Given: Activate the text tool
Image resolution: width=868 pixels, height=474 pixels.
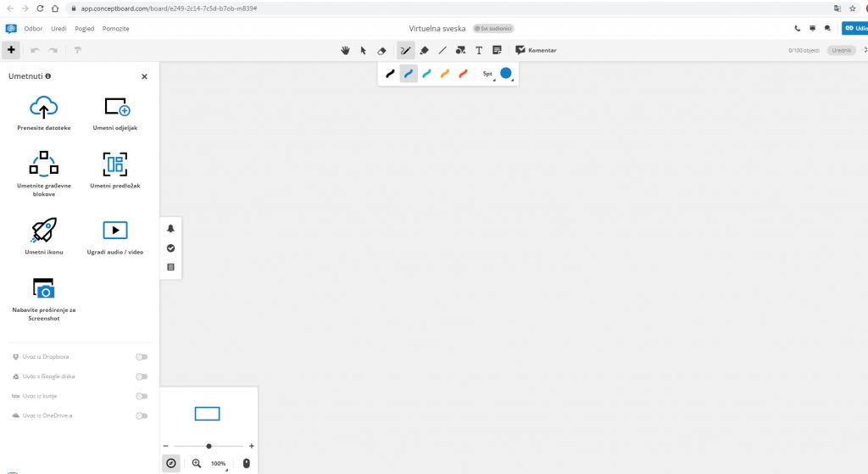Looking at the screenshot, I should [x=479, y=50].
